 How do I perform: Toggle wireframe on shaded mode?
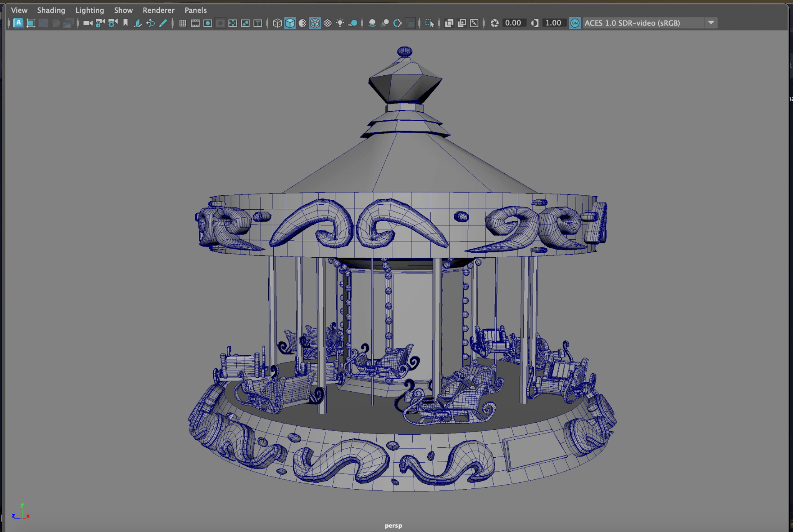click(x=315, y=23)
